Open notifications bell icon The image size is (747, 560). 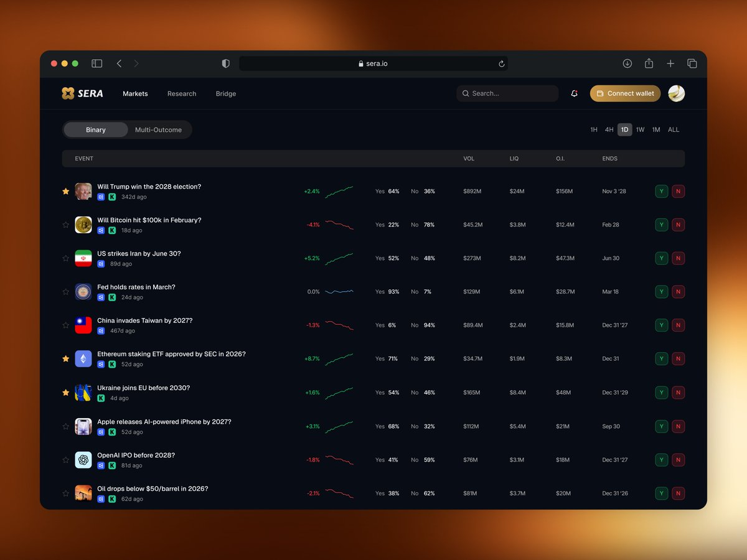point(574,93)
